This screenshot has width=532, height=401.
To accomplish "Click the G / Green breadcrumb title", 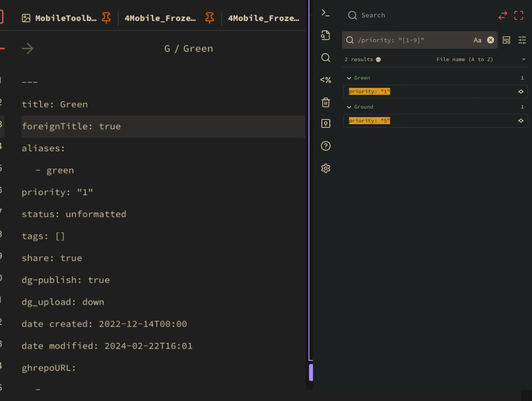I will click(x=189, y=49).
